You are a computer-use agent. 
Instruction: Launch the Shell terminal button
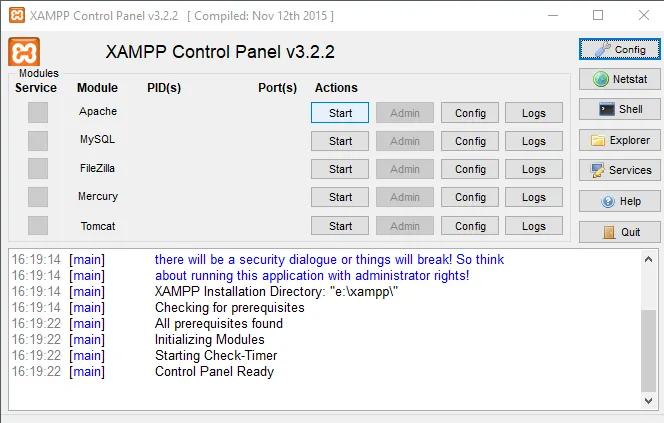click(620, 109)
